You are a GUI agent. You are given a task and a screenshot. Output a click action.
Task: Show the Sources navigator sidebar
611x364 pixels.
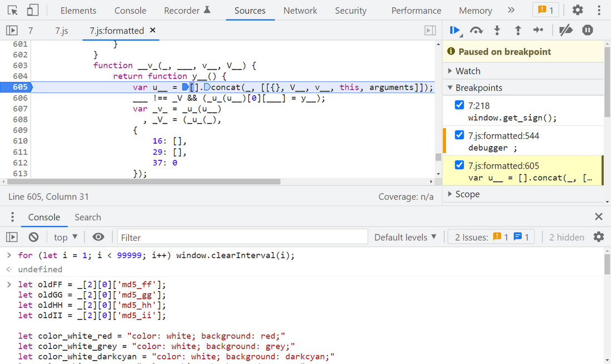click(x=12, y=31)
